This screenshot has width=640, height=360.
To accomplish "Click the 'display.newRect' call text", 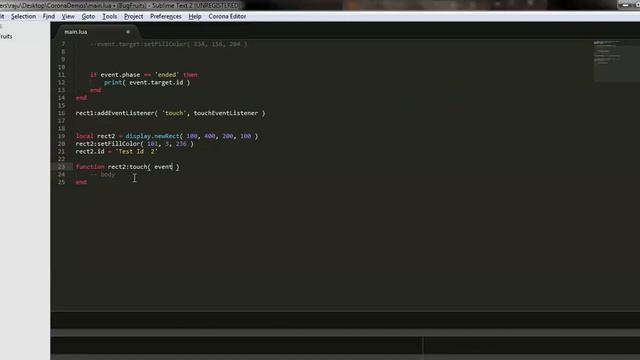I will pos(152,136).
